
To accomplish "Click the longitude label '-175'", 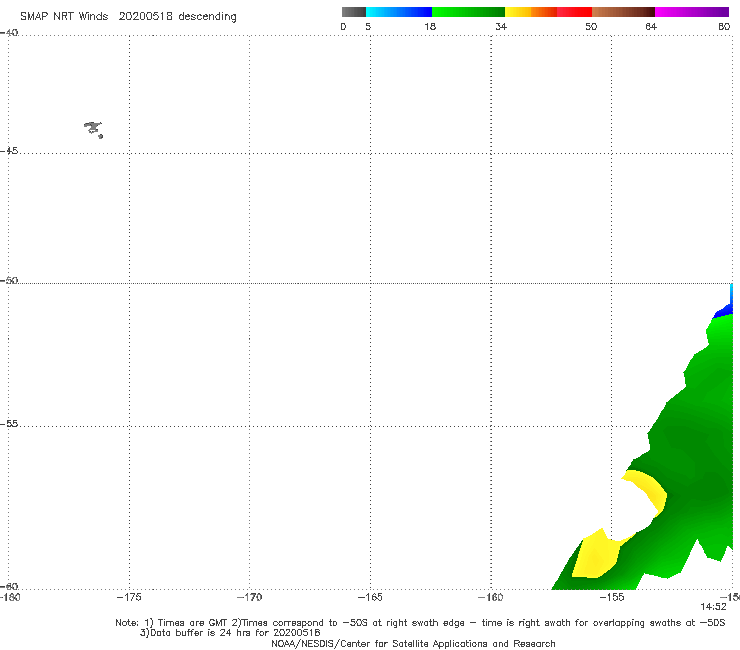I will click(129, 597).
